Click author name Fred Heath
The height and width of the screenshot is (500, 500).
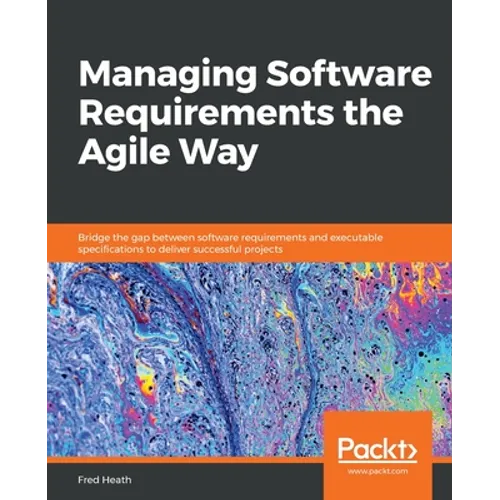point(105,480)
